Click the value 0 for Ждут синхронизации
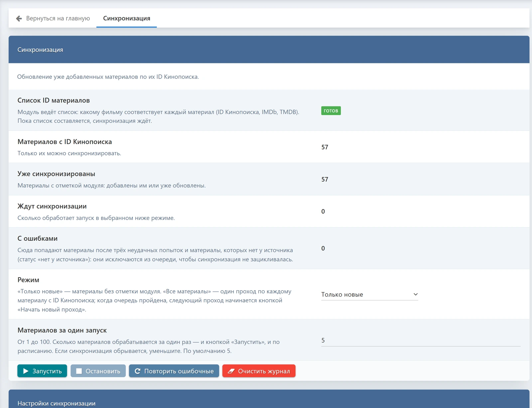The height and width of the screenshot is (408, 532). point(323,211)
